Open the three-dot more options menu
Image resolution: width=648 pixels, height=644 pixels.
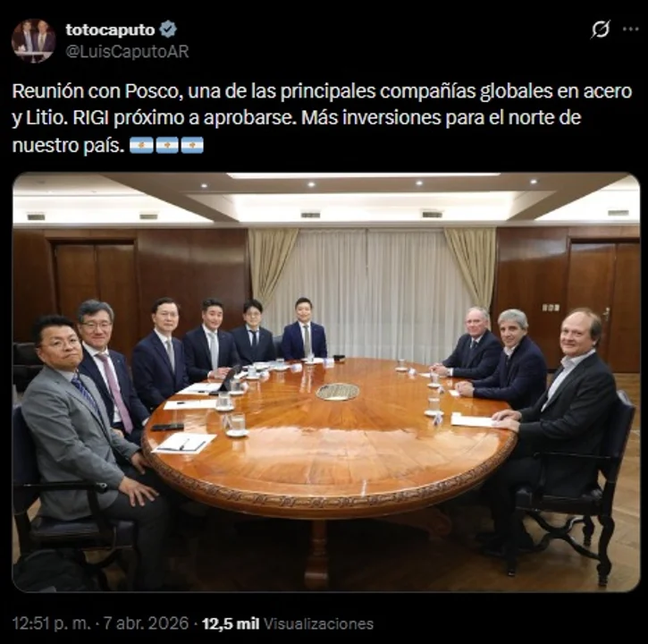[x=631, y=29]
